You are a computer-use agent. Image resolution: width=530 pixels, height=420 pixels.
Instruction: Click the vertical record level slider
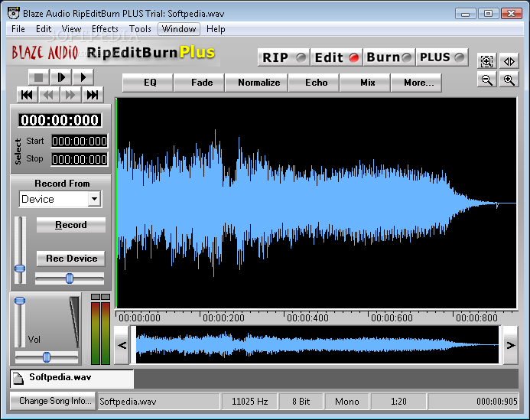20,250
